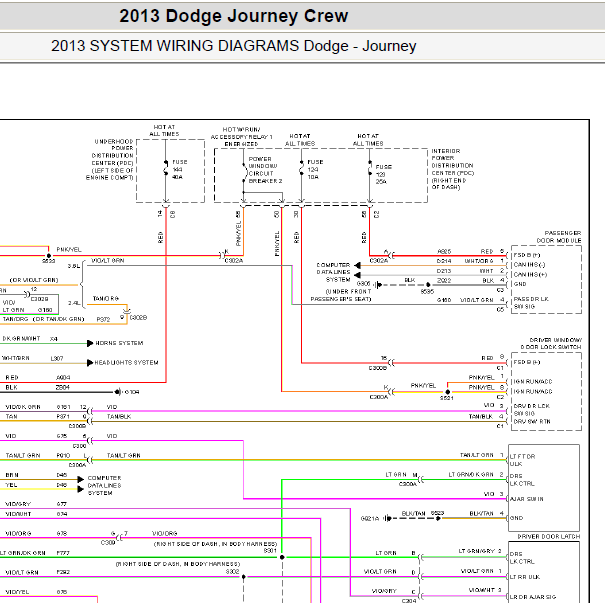This screenshot has width=605, height=603.
Task: Click the HEADLIGHTS SYSTEM reference
Action: (x=126, y=363)
